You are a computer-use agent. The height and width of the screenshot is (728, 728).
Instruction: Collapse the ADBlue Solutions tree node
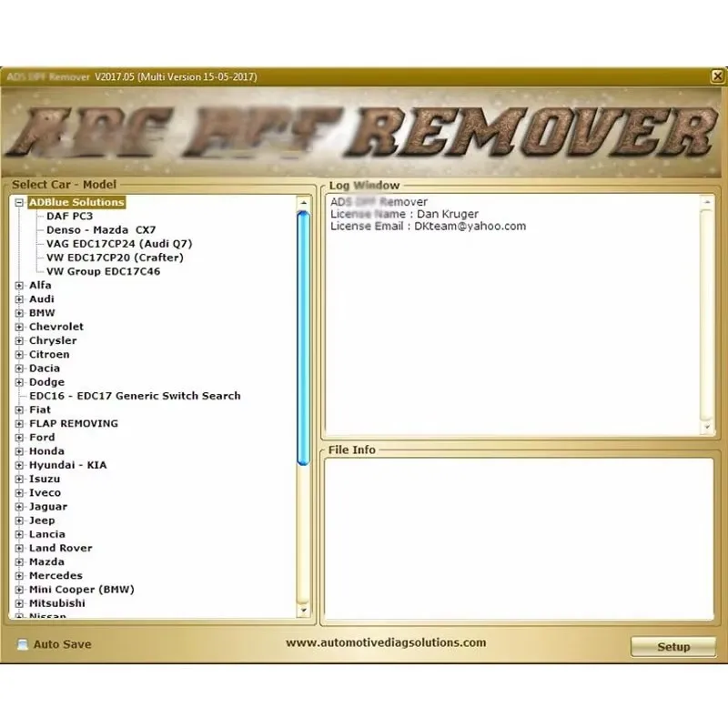tap(19, 202)
